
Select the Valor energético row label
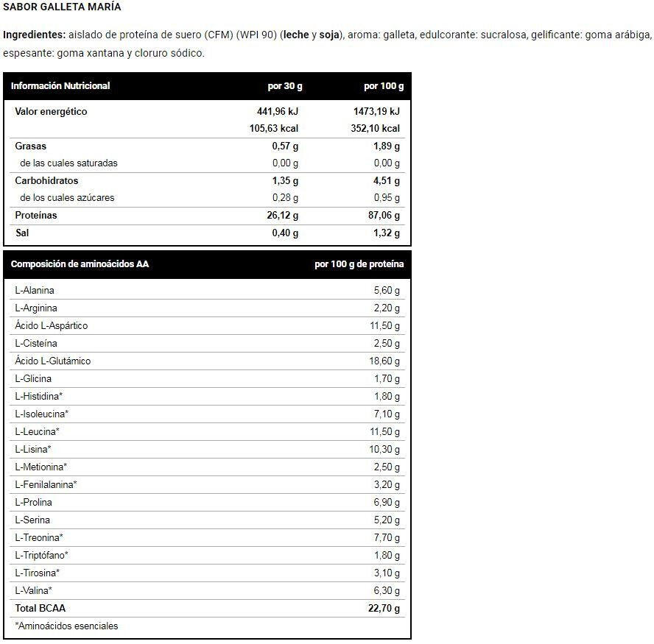click(51, 111)
